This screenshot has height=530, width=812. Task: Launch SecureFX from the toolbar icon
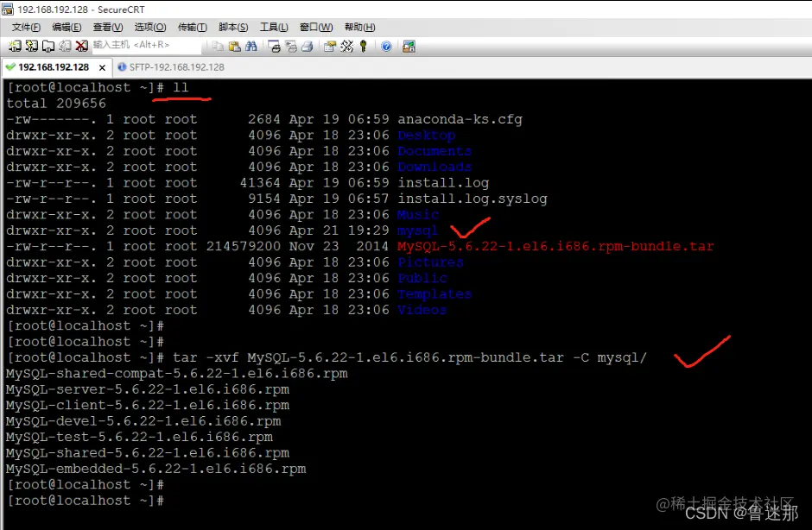point(409,46)
